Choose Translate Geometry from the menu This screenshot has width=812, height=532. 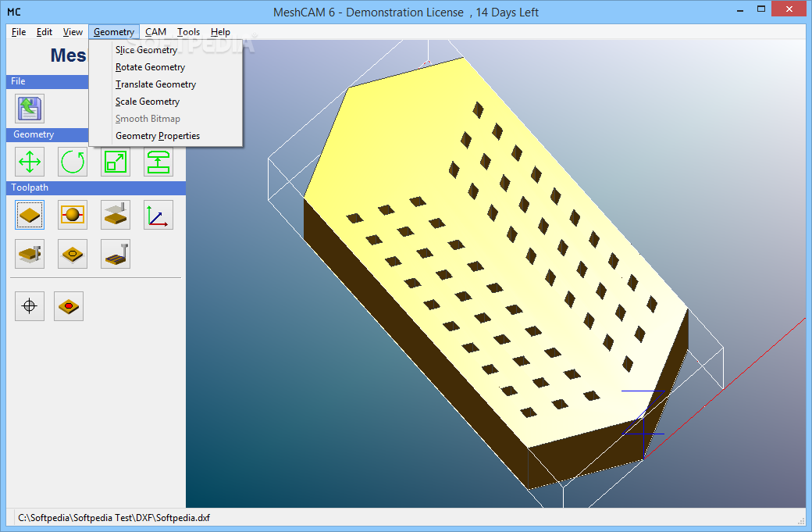point(166,84)
